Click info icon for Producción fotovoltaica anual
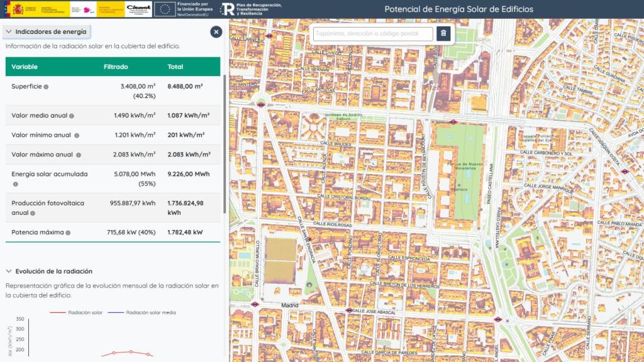This screenshot has width=644, height=362. pyautogui.click(x=32, y=213)
